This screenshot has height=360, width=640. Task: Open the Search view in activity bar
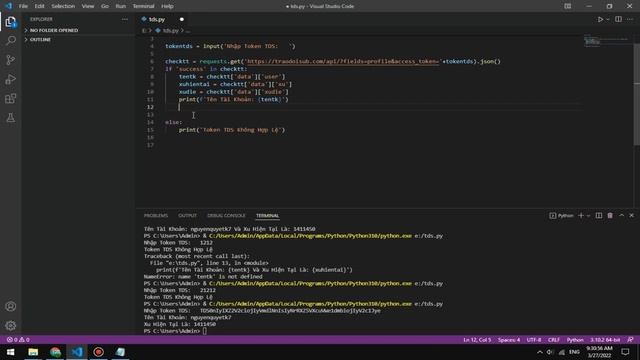point(11,40)
